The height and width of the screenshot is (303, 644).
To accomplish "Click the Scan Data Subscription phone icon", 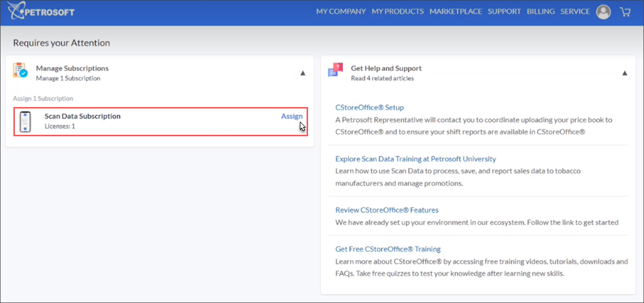I will 25,122.
